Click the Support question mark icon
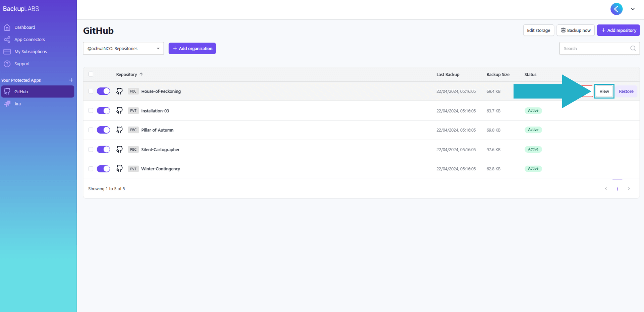 click(7, 64)
